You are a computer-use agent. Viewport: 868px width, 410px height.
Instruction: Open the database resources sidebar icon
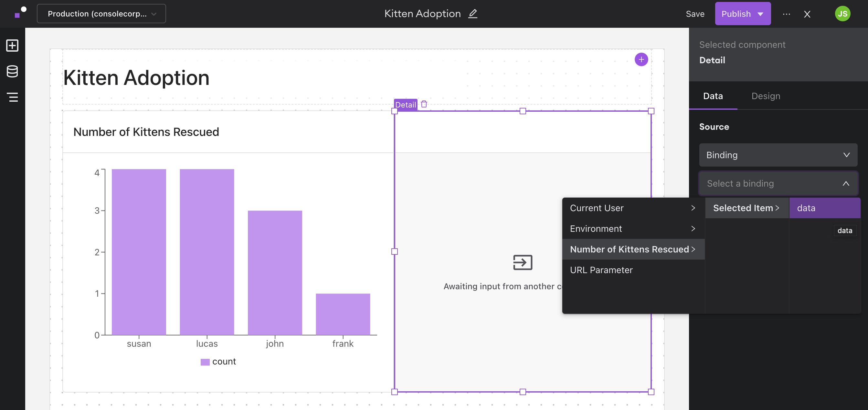pyautogui.click(x=13, y=71)
